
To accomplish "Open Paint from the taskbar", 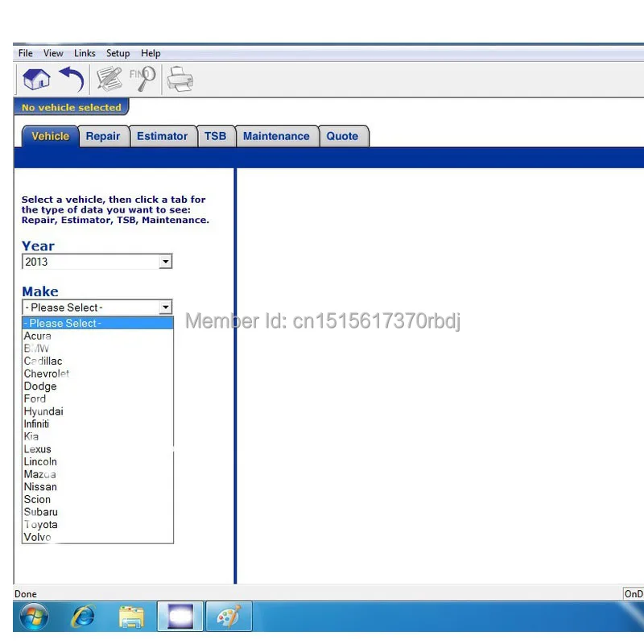I will (x=229, y=616).
